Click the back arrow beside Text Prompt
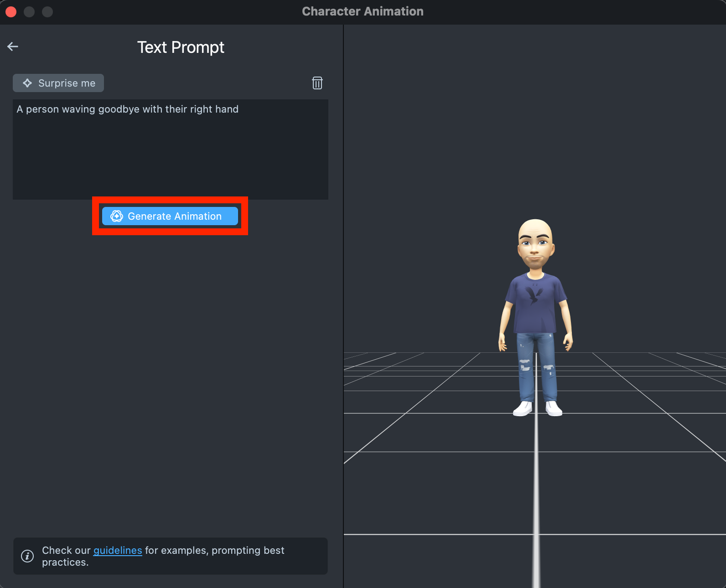The image size is (726, 588). click(x=13, y=46)
